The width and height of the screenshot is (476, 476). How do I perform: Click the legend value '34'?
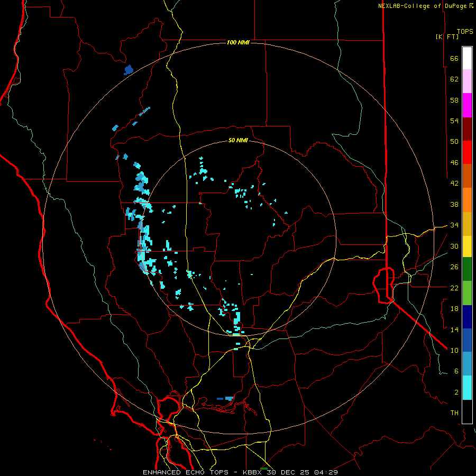pos(454,225)
